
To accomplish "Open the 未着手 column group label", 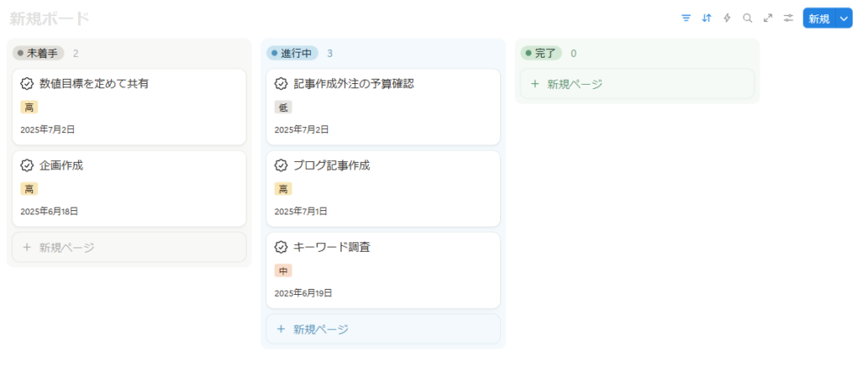I will click(x=40, y=53).
